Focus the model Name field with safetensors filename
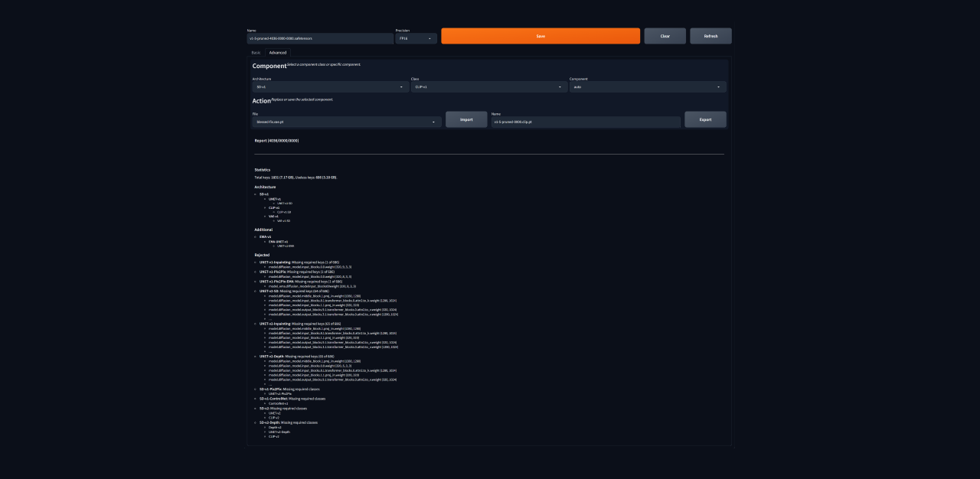 (320, 38)
